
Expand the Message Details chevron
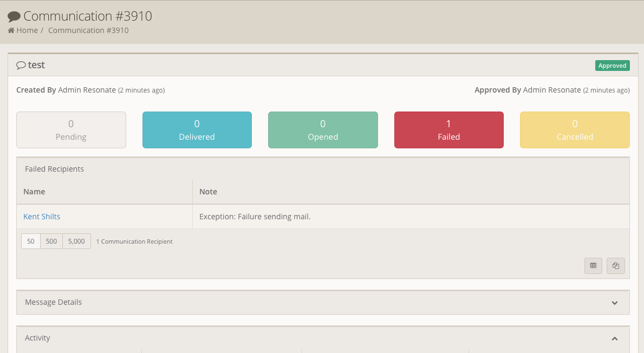(x=615, y=303)
